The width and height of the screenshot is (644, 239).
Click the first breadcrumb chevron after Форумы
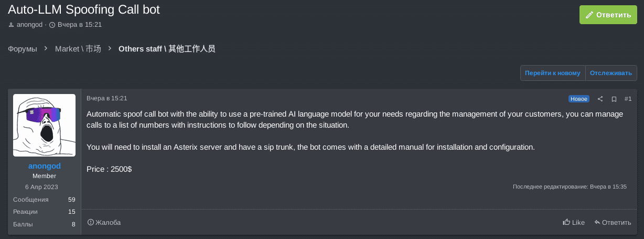pos(46,48)
